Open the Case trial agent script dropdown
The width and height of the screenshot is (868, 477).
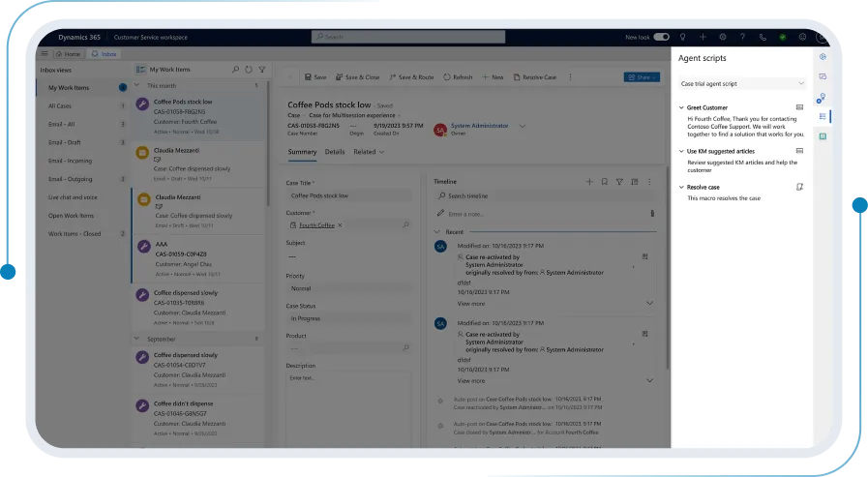click(742, 83)
